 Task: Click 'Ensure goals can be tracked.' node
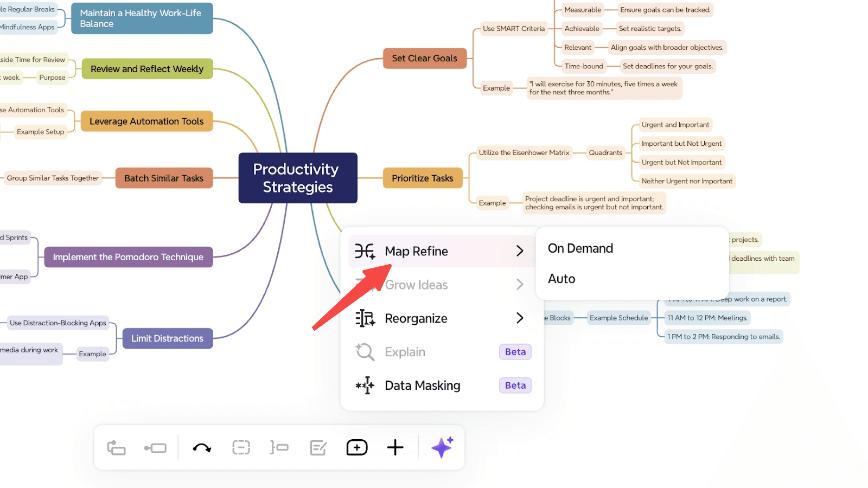(x=665, y=10)
